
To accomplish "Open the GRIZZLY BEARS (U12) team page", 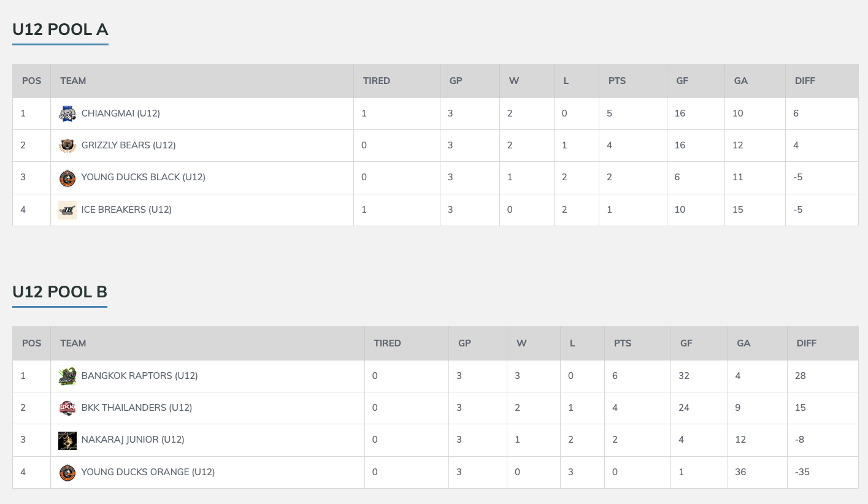I will tap(128, 145).
